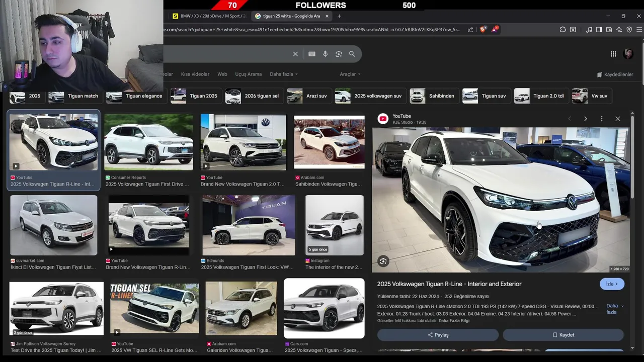This screenshot has width=644, height=362.
Task: Click the Kaydet save button
Action: 563,335
